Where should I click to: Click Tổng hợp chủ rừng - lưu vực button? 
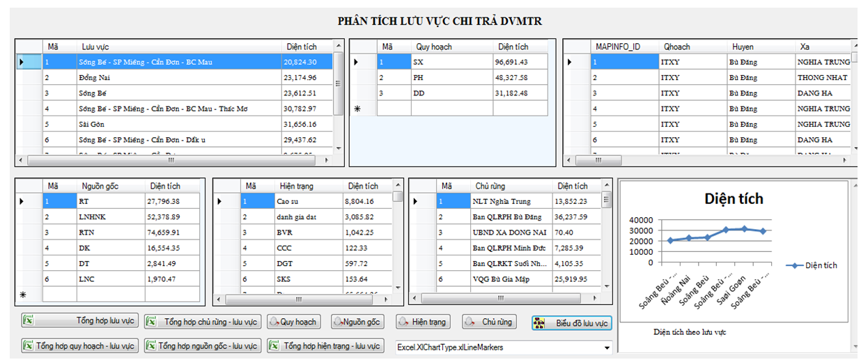tap(202, 322)
